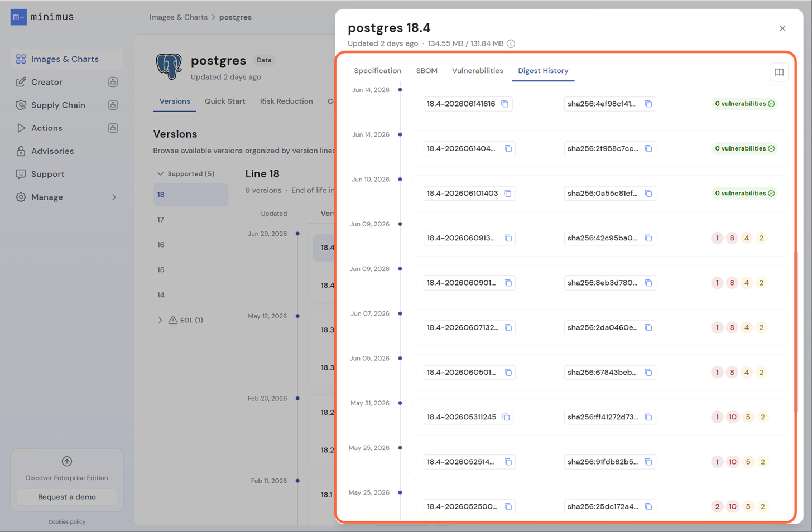Copy tag 18.4-2026052514...
This screenshot has width=812, height=532.
508,462
